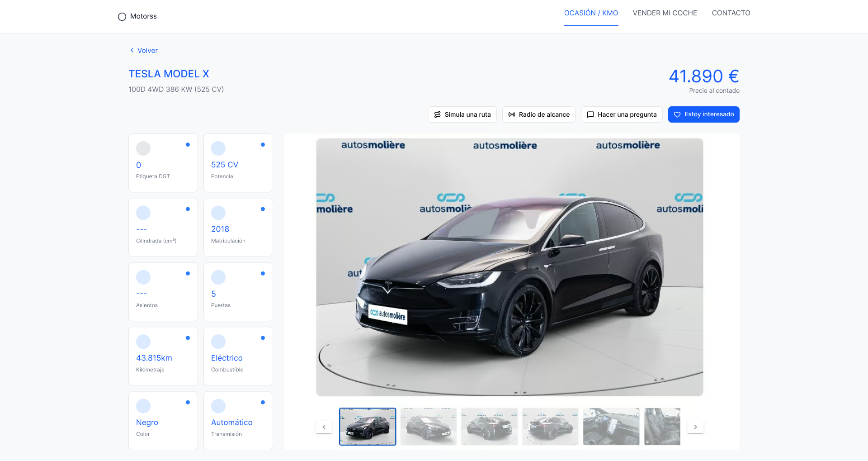The image size is (868, 461).
Task: Click the blue dot on Etiqueta DGT card
Action: tap(188, 145)
